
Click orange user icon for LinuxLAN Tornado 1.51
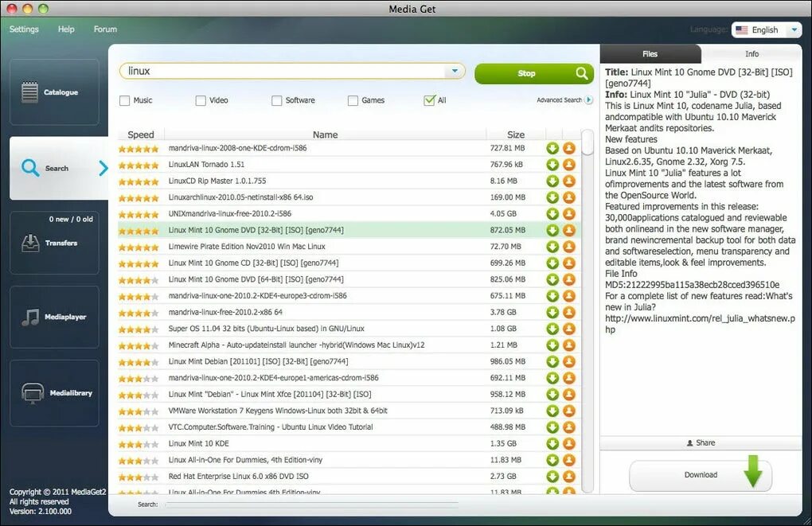coord(569,165)
